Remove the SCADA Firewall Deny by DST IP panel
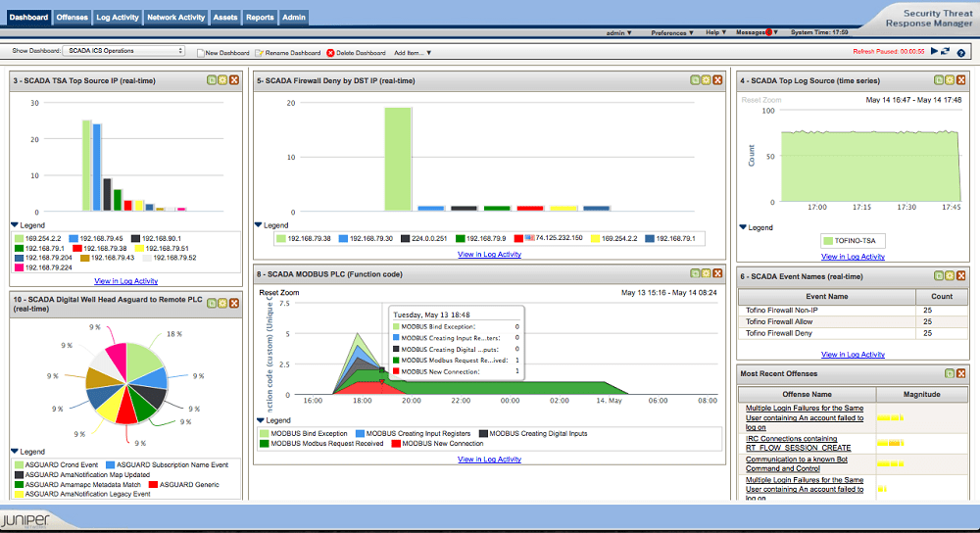 coord(717,80)
